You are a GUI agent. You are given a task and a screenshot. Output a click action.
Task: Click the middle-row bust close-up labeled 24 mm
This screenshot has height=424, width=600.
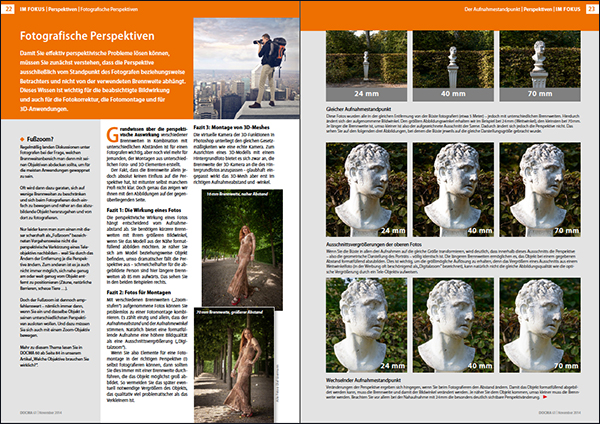point(366,189)
